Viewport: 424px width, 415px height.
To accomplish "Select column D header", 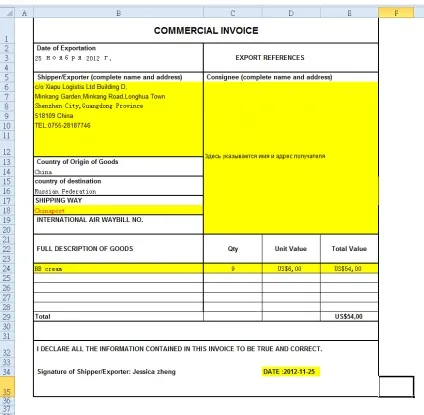I will (291, 13).
